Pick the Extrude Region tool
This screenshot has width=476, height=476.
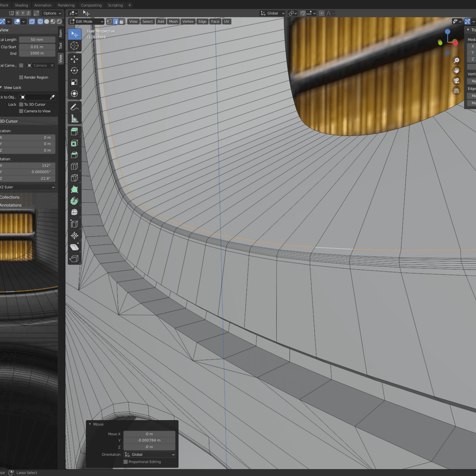pos(74,132)
